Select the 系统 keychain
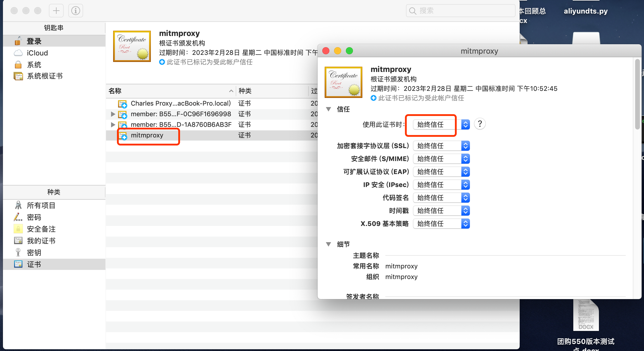Screen dimensions: 644x351 tap(54, 65)
